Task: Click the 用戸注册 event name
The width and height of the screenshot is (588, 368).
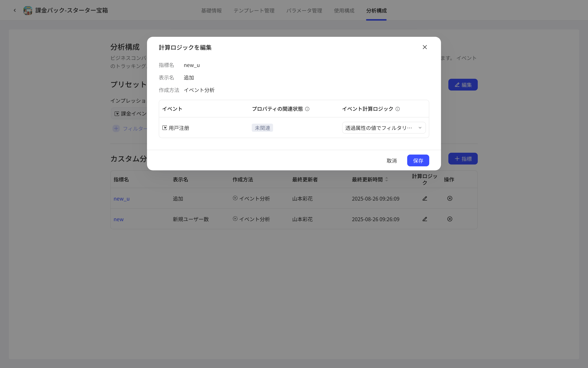Action: [179, 128]
